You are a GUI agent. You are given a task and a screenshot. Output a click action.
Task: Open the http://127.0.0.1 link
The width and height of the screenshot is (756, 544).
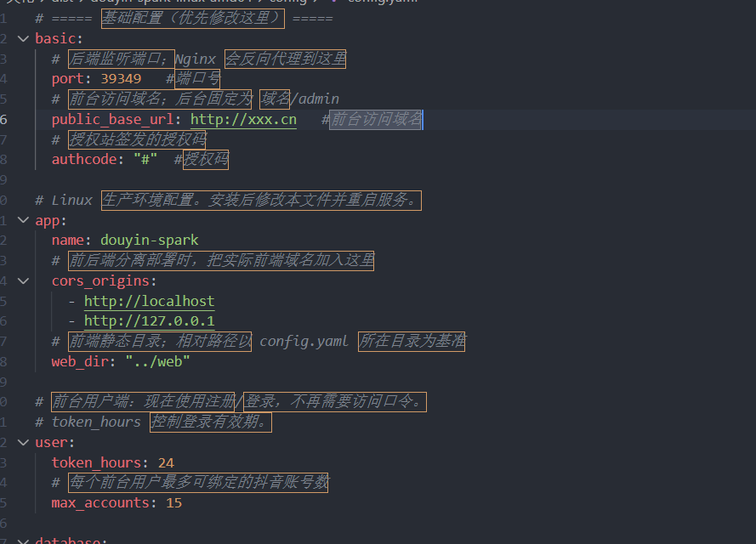149,321
